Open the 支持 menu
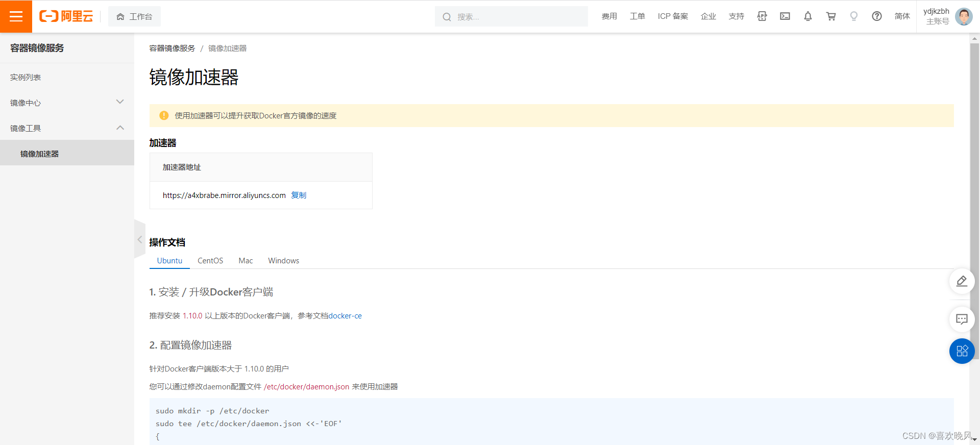The height and width of the screenshot is (445, 980). [x=736, y=16]
